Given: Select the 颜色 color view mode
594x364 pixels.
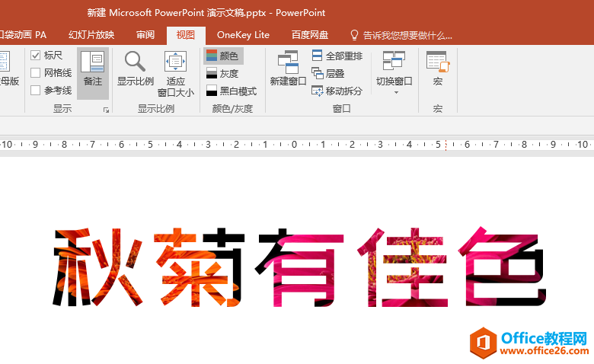Looking at the screenshot, I should [223, 56].
